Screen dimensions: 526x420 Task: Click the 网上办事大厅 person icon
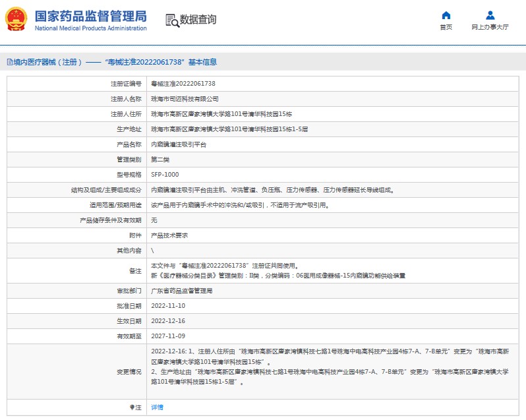pos(490,15)
